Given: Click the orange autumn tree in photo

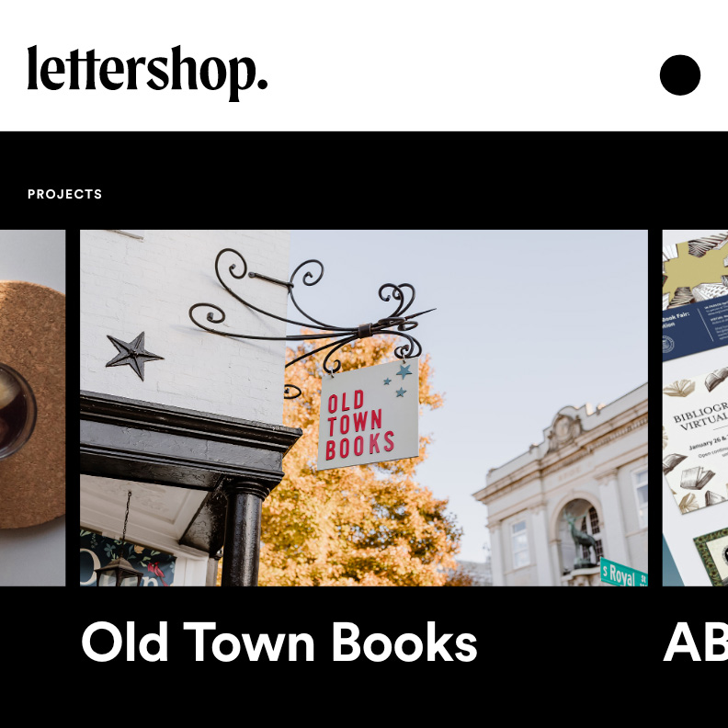Looking at the screenshot, I should point(358,487).
